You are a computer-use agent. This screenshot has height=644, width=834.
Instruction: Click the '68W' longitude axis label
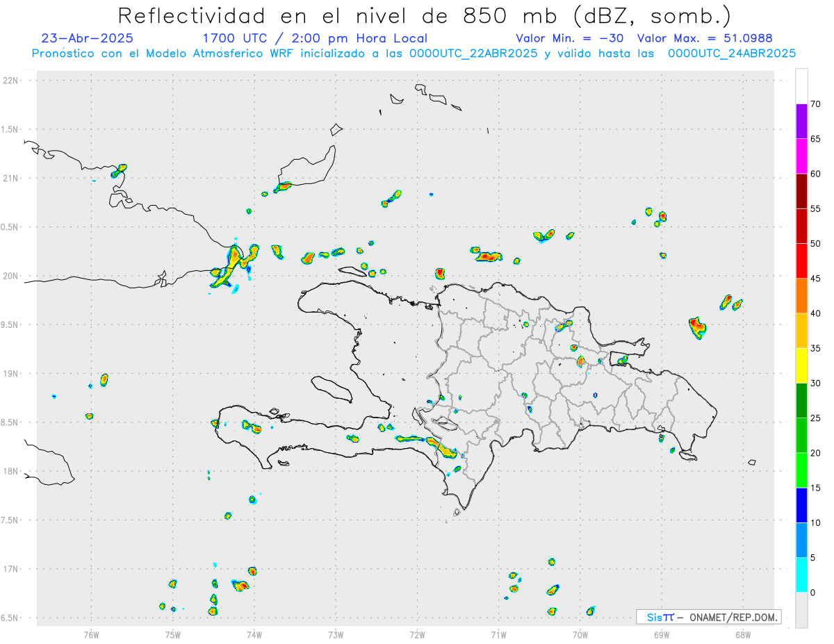[x=742, y=634]
